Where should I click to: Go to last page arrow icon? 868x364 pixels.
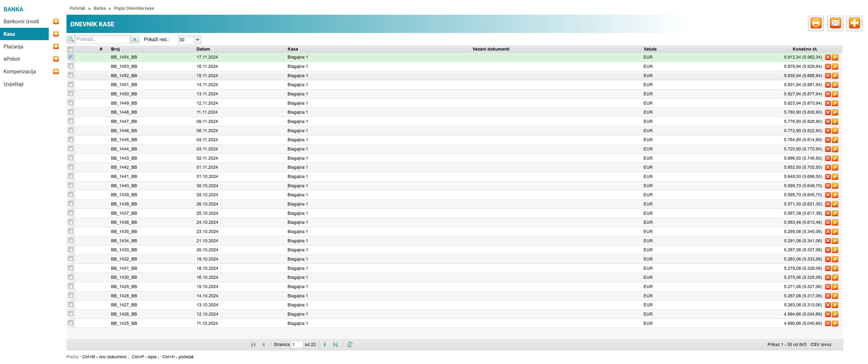coord(335,345)
